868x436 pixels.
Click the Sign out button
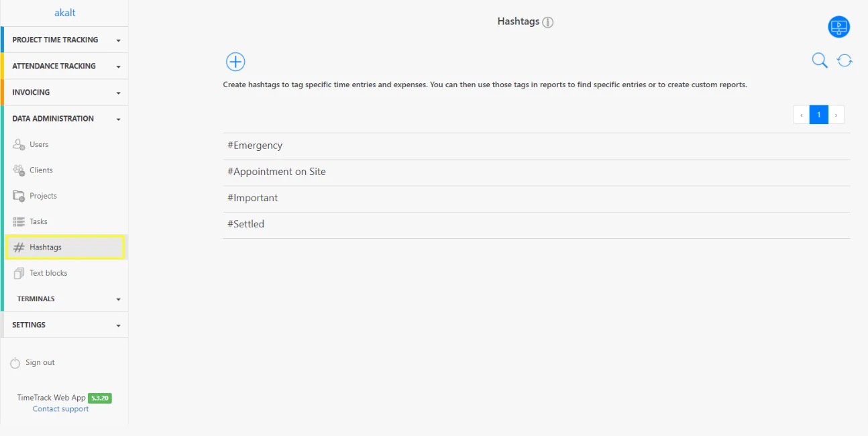tap(40, 363)
